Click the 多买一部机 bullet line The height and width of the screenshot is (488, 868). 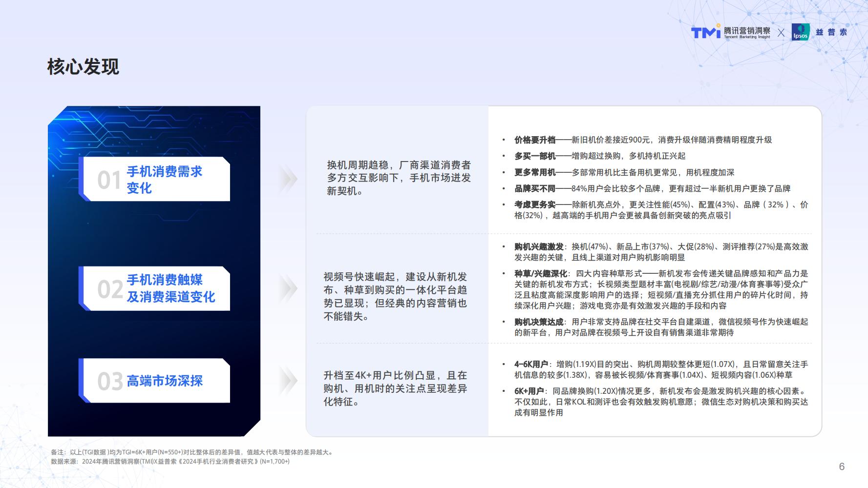click(600, 156)
